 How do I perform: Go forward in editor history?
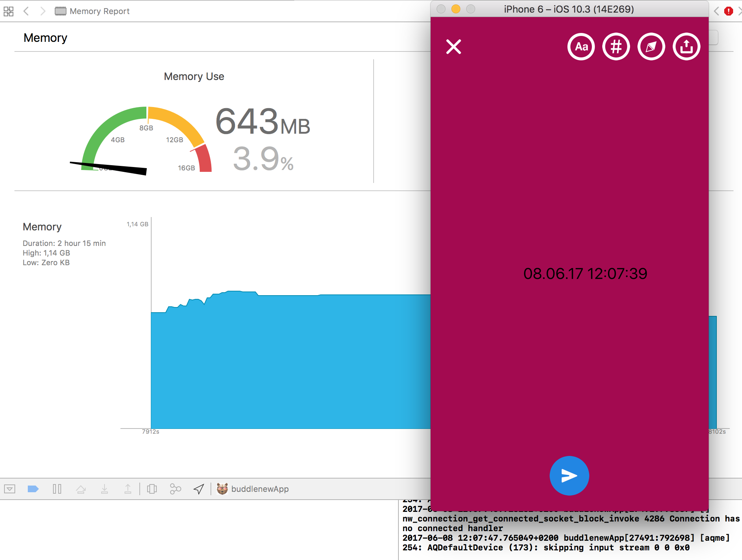tap(43, 11)
